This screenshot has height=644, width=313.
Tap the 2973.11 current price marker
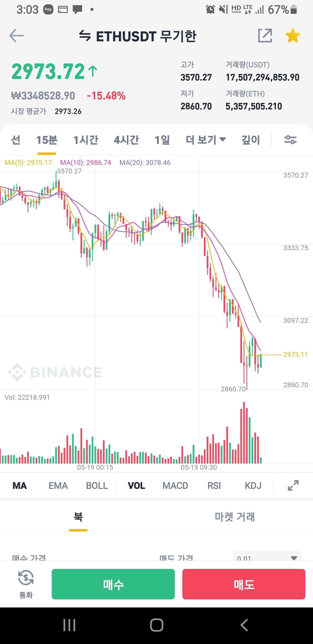tap(295, 354)
